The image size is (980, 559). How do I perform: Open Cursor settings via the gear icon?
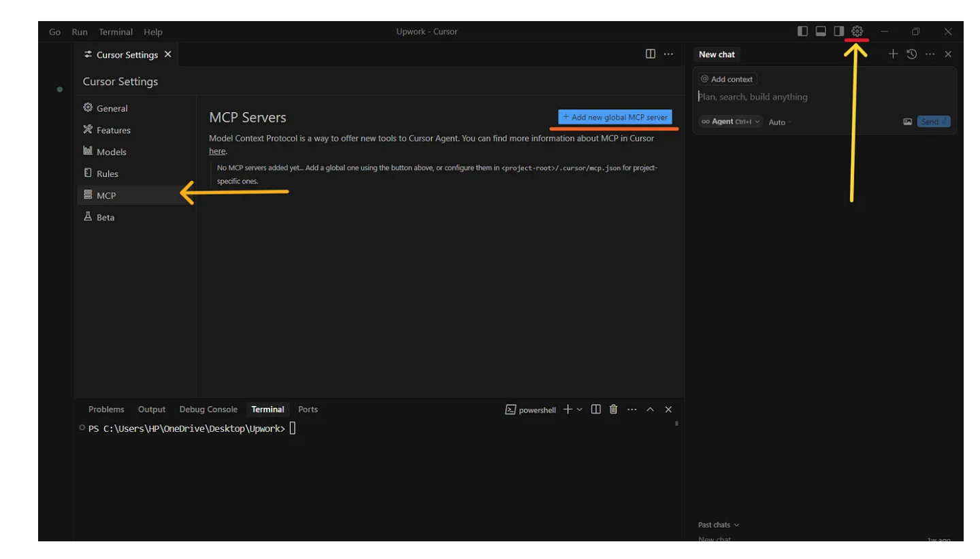point(857,31)
